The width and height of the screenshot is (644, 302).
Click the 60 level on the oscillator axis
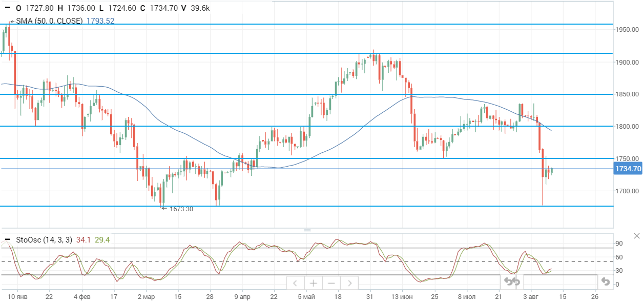(x=619, y=257)
